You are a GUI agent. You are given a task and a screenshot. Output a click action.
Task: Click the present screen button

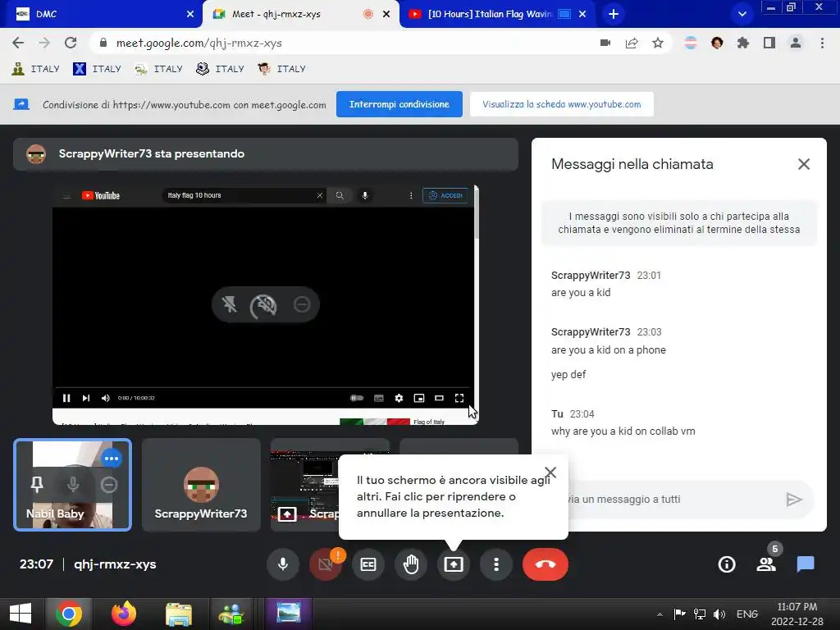(x=453, y=564)
